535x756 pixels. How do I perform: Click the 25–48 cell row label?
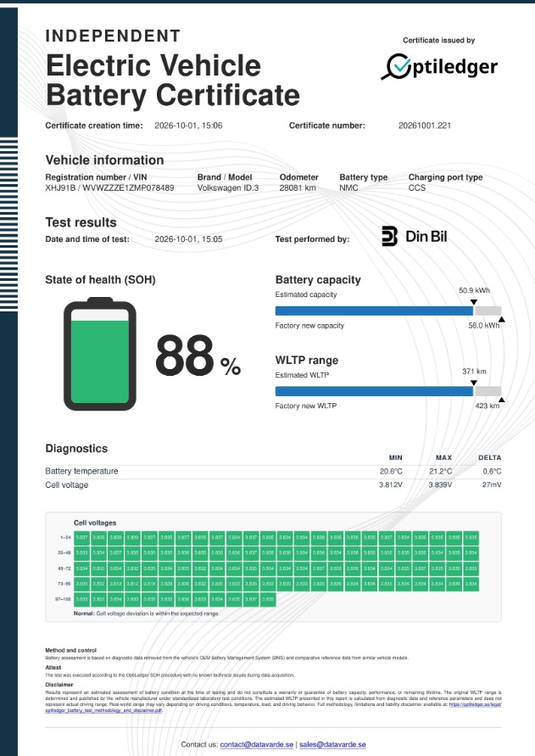(64, 552)
